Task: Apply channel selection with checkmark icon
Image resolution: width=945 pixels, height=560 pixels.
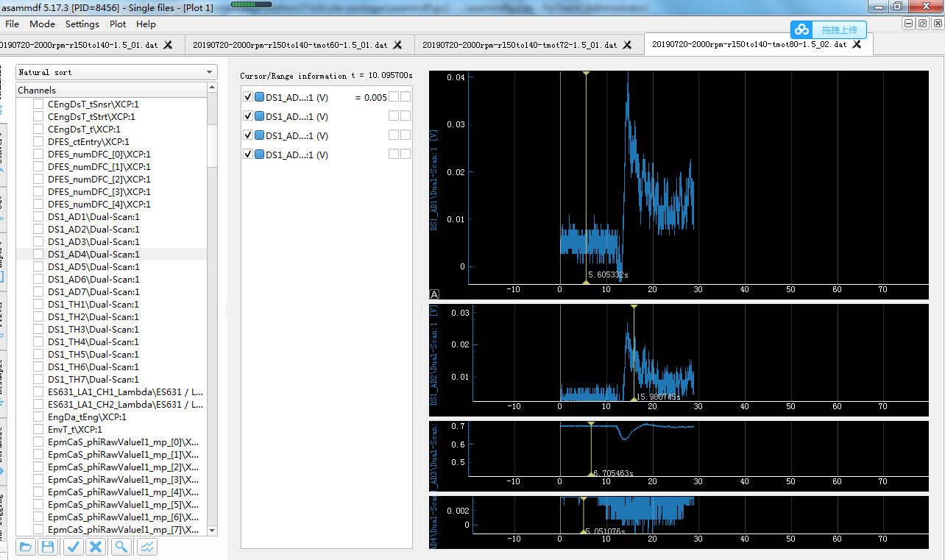Action: (x=73, y=547)
